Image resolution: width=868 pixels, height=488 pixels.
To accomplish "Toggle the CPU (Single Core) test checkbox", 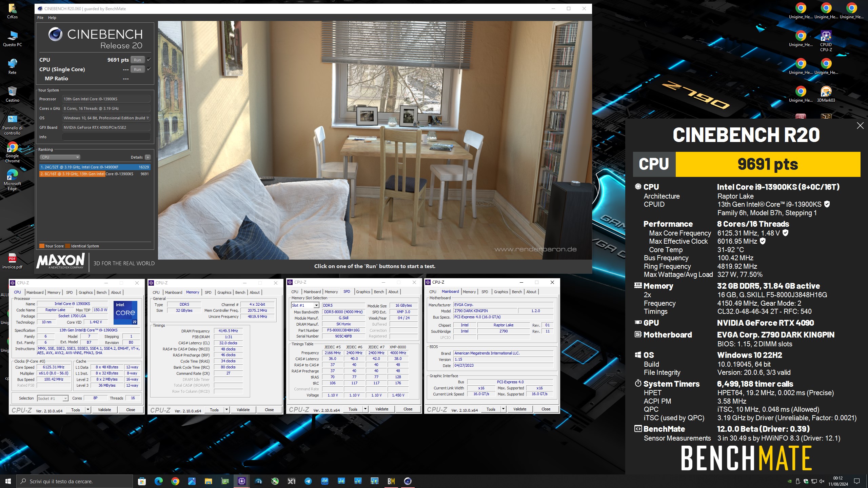I will coord(149,69).
